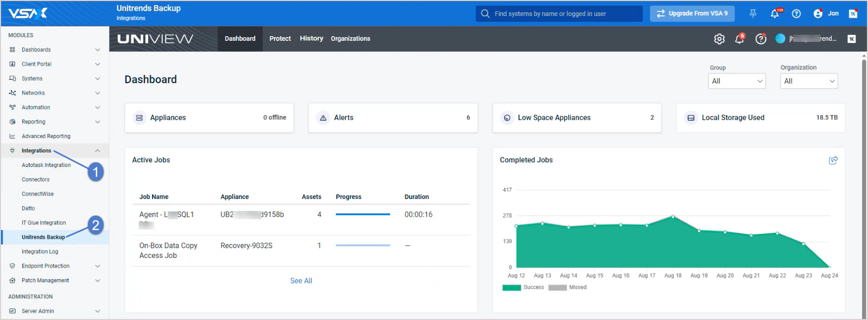Open UniView settings gear icon

(719, 39)
